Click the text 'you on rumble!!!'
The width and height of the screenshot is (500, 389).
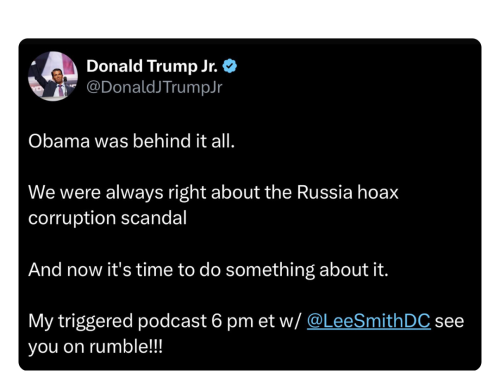96,347
